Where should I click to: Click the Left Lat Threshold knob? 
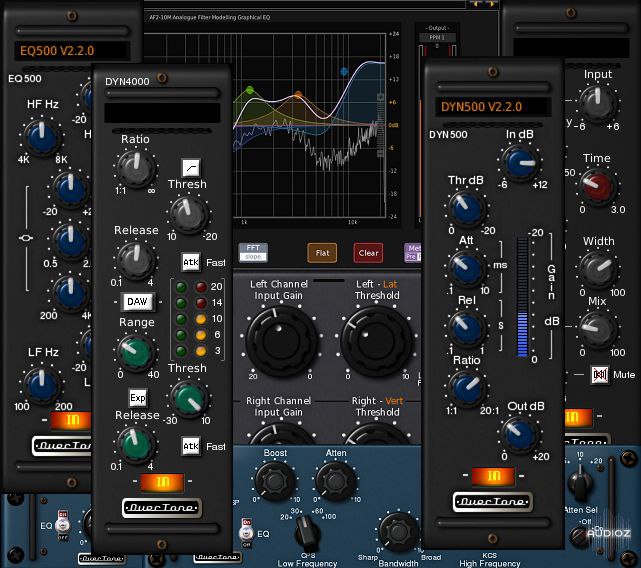tap(376, 339)
